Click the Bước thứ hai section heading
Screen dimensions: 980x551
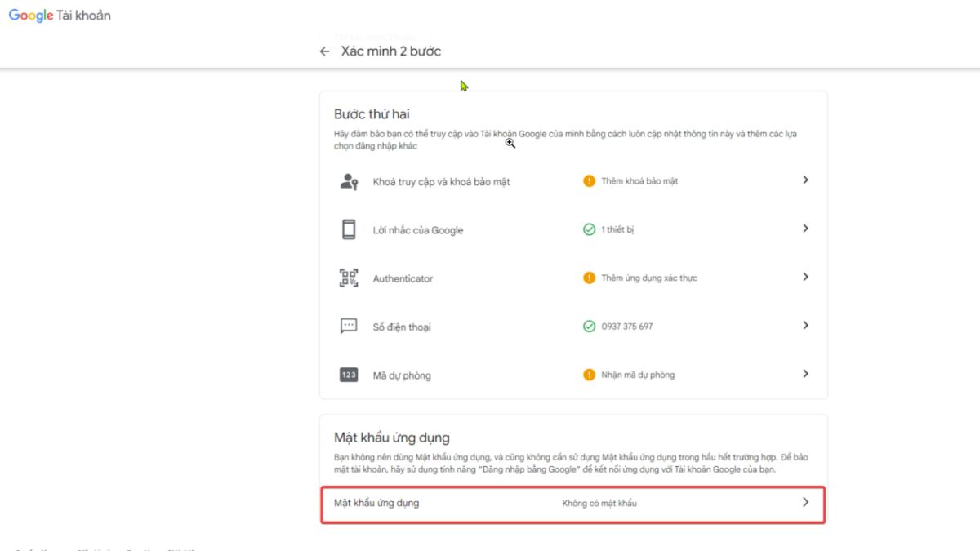click(372, 114)
